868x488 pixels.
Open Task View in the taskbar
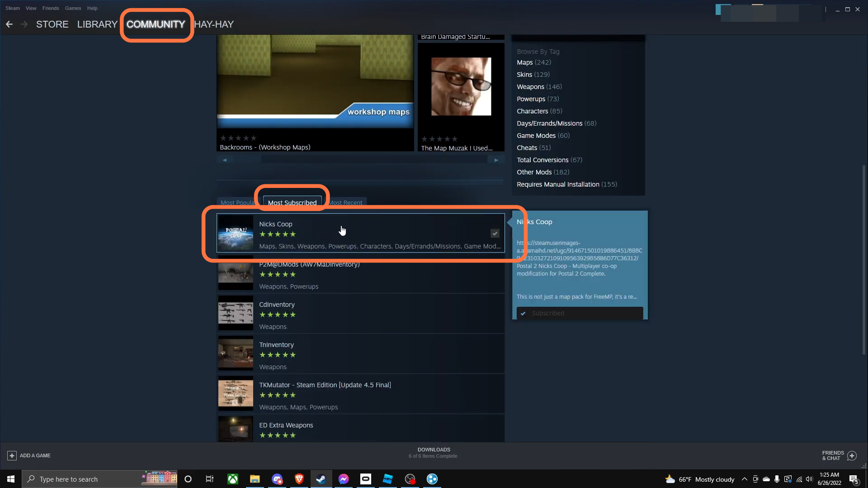(x=210, y=479)
